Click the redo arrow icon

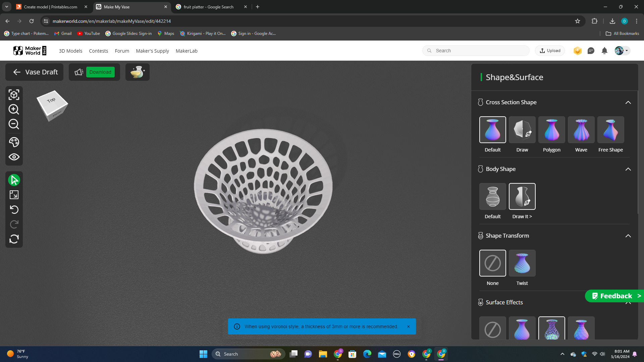pos(14,224)
